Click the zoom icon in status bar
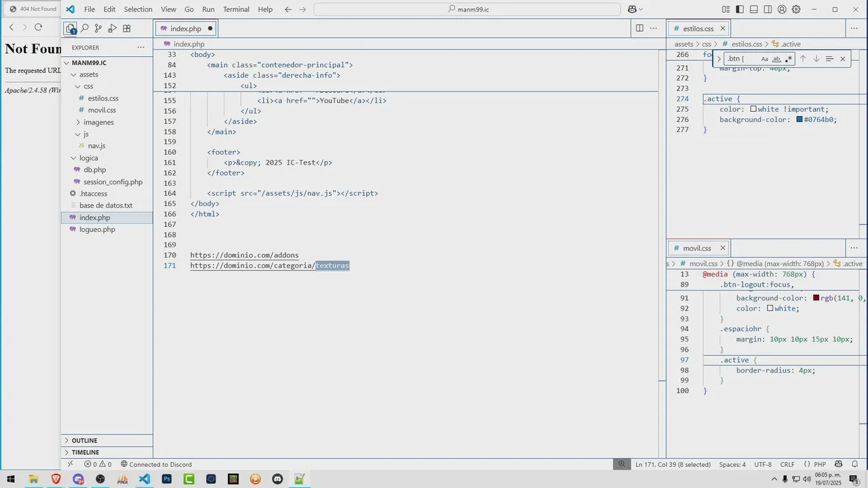Image resolution: width=868 pixels, height=488 pixels. pyautogui.click(x=621, y=464)
